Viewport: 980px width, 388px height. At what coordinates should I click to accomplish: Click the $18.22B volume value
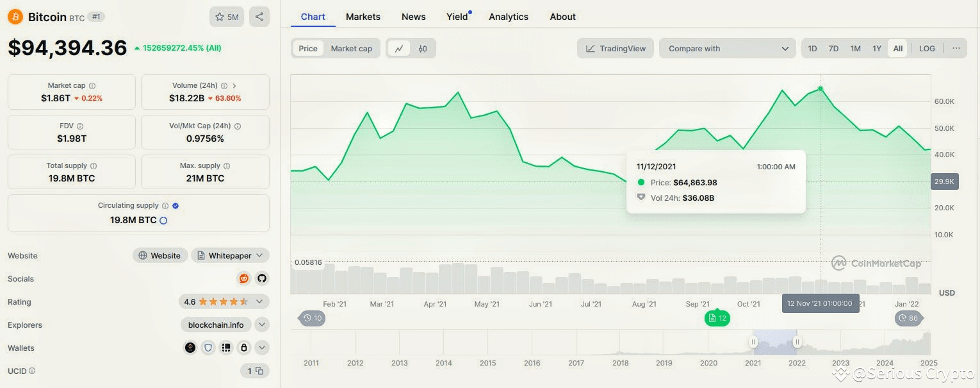[187, 98]
